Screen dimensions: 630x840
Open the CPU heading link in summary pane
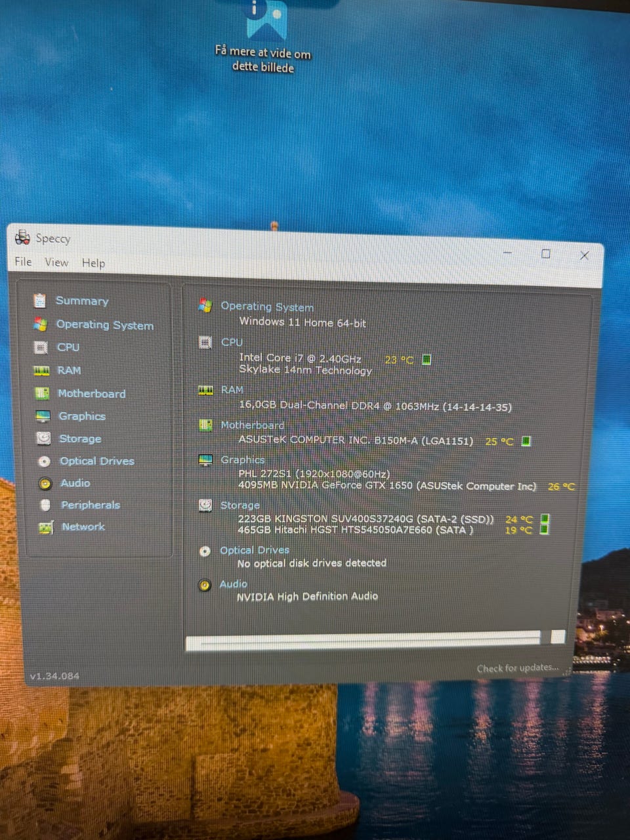pos(232,342)
